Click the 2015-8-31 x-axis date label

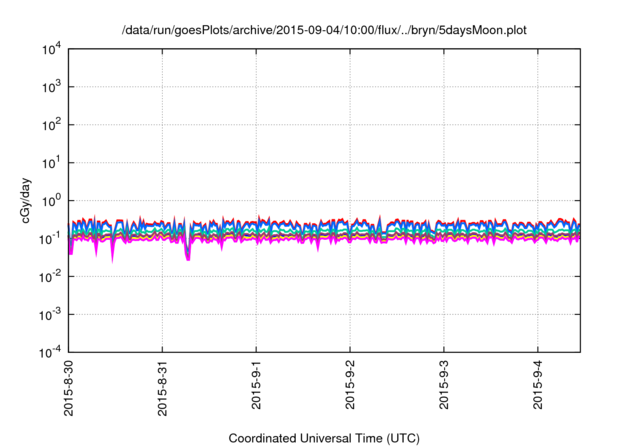pyautogui.click(x=162, y=388)
